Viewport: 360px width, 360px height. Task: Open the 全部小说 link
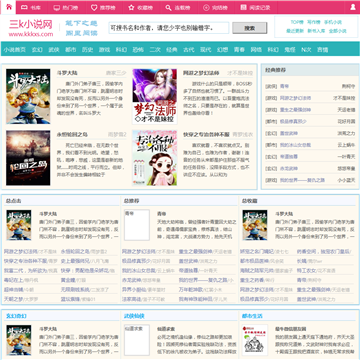click(x=338, y=31)
